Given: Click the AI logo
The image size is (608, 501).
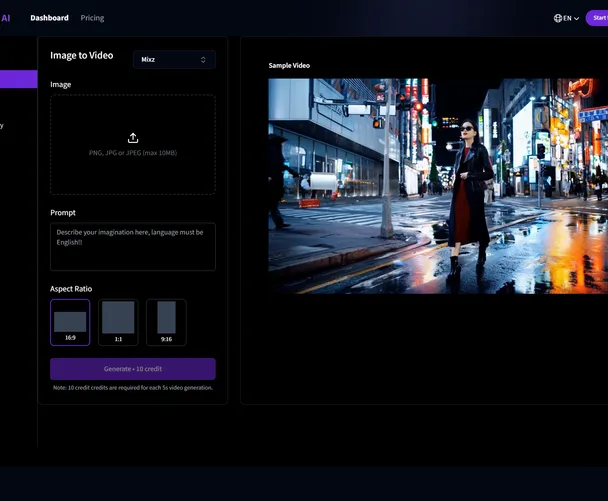Looking at the screenshot, I should tap(5, 18).
